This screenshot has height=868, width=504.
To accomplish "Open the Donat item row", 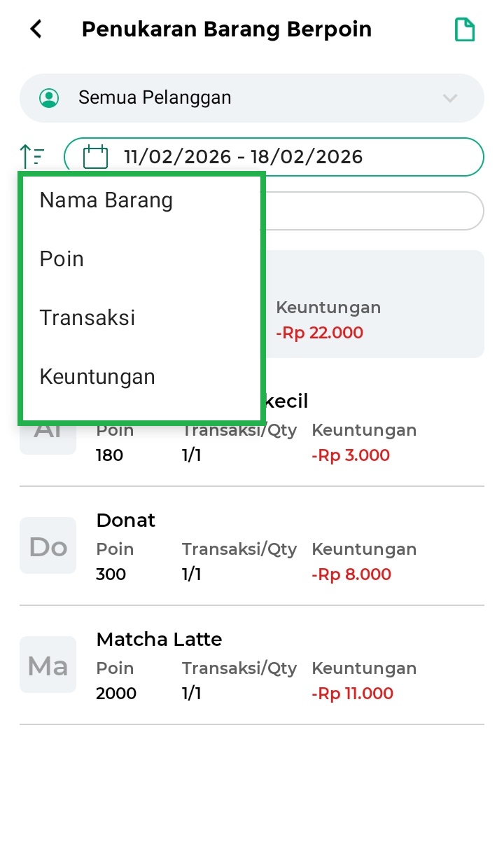I will click(280, 546).
